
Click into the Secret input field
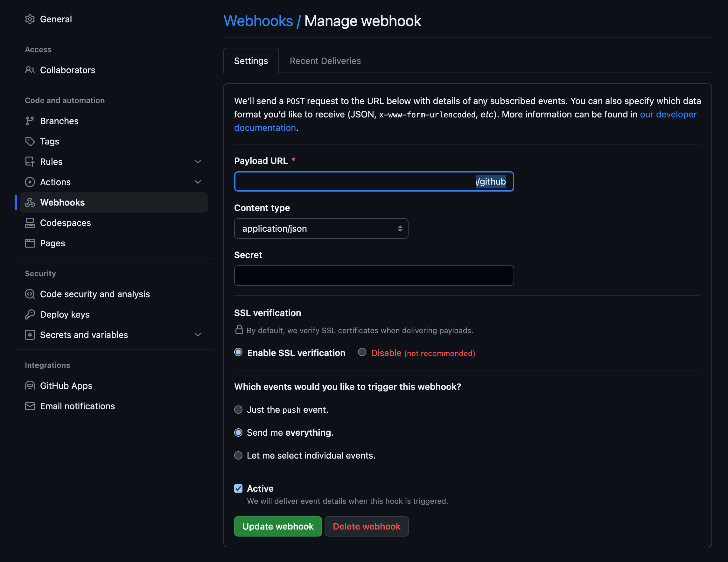tap(374, 275)
